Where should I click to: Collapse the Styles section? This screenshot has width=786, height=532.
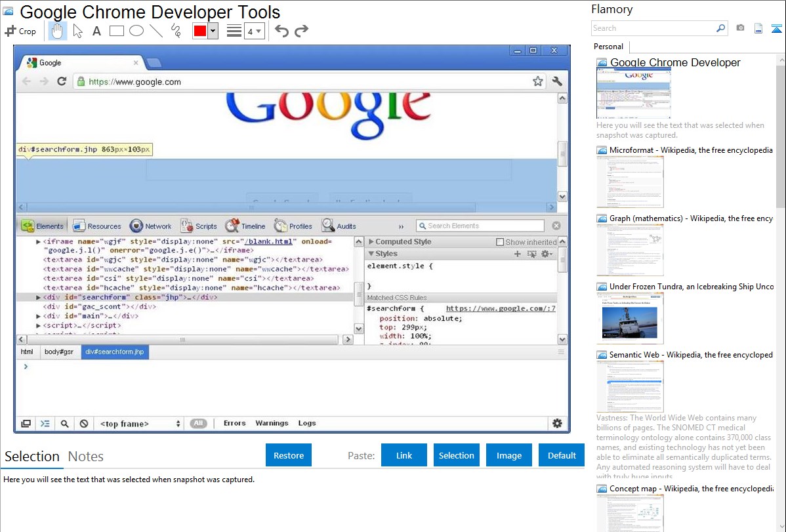(371, 254)
